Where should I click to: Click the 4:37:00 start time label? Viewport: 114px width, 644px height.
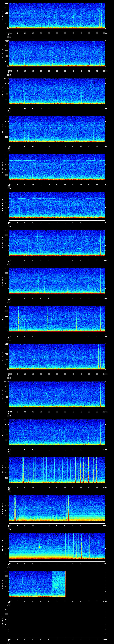tap(9, 525)
